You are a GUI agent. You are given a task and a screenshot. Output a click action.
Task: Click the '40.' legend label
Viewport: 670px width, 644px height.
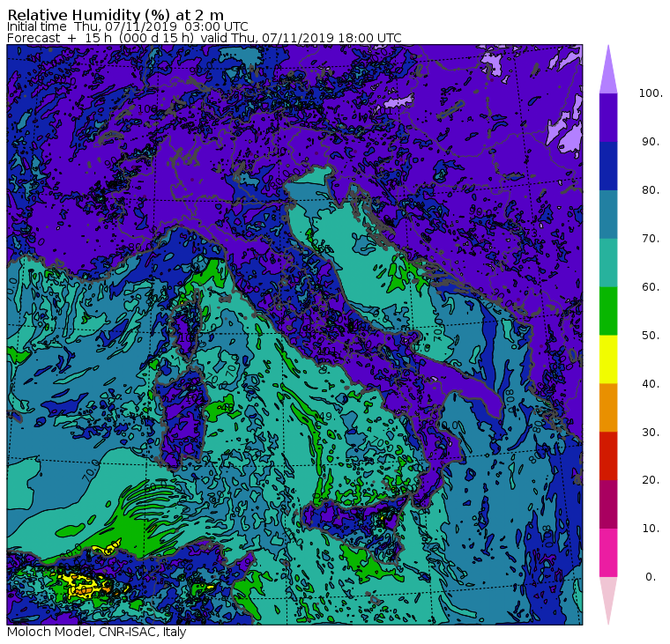pos(651,383)
